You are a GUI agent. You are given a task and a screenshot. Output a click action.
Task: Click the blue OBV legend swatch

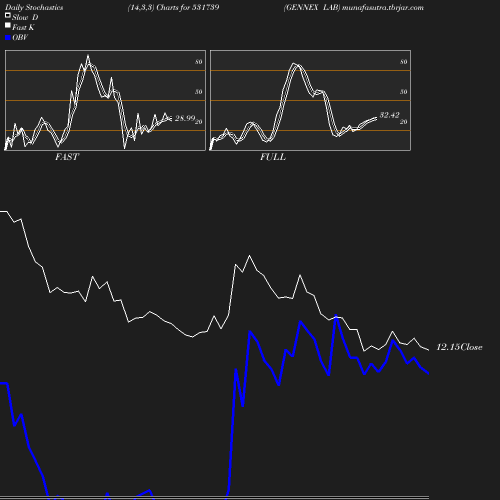point(8,38)
